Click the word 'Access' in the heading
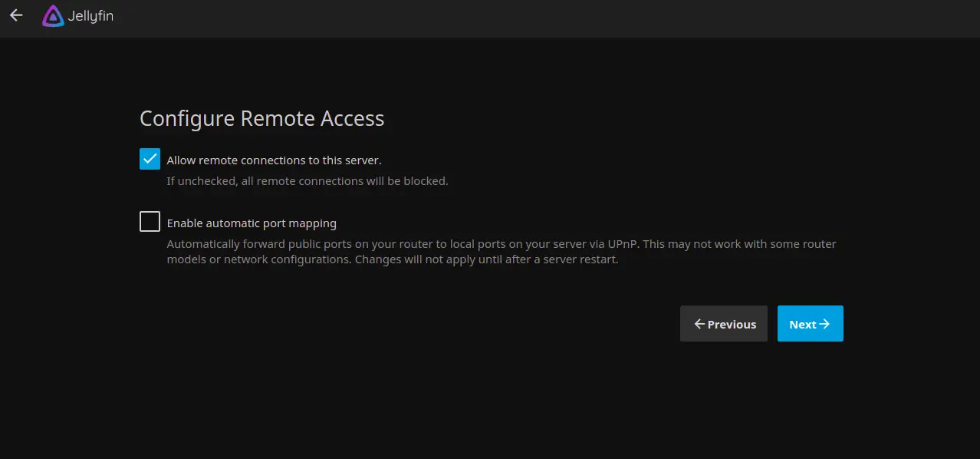Viewport: 980px width, 459px height. tap(352, 119)
